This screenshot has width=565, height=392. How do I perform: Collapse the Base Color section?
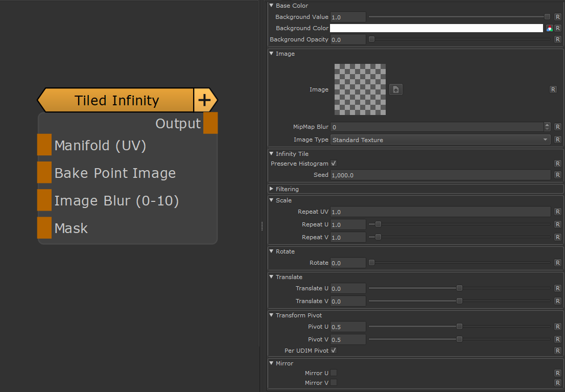(271, 6)
